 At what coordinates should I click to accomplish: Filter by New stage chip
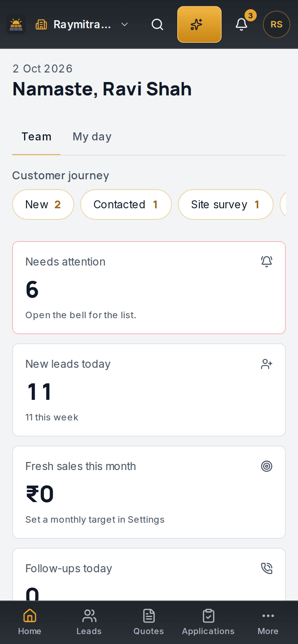(x=43, y=204)
